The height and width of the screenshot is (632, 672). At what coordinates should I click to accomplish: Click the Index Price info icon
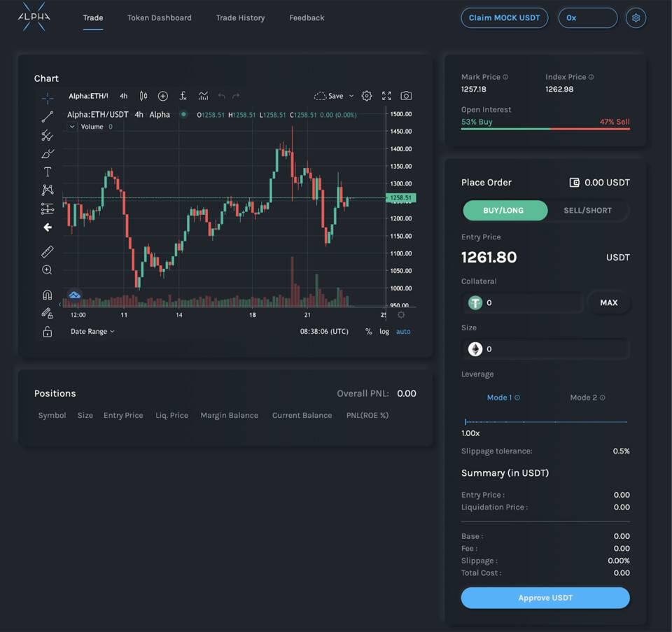pos(591,77)
